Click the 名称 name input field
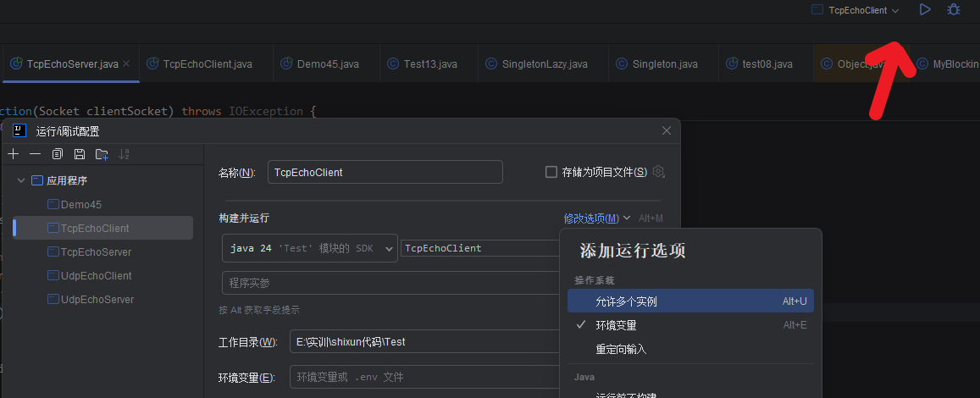Viewport: 980px width, 398px height. pos(385,172)
